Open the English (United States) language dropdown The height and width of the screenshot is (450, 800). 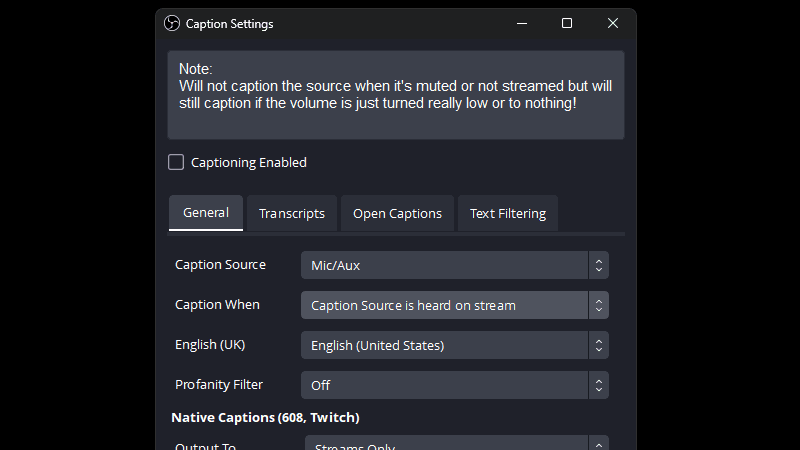[445, 345]
